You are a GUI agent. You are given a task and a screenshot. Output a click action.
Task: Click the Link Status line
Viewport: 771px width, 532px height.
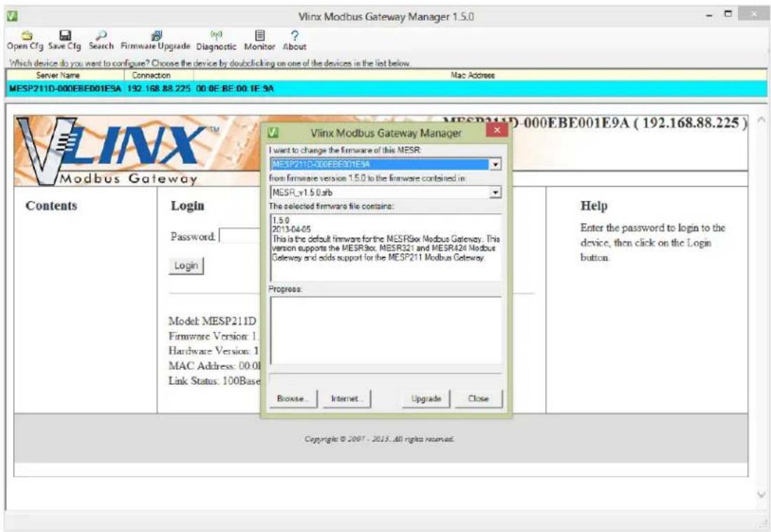tap(214, 381)
